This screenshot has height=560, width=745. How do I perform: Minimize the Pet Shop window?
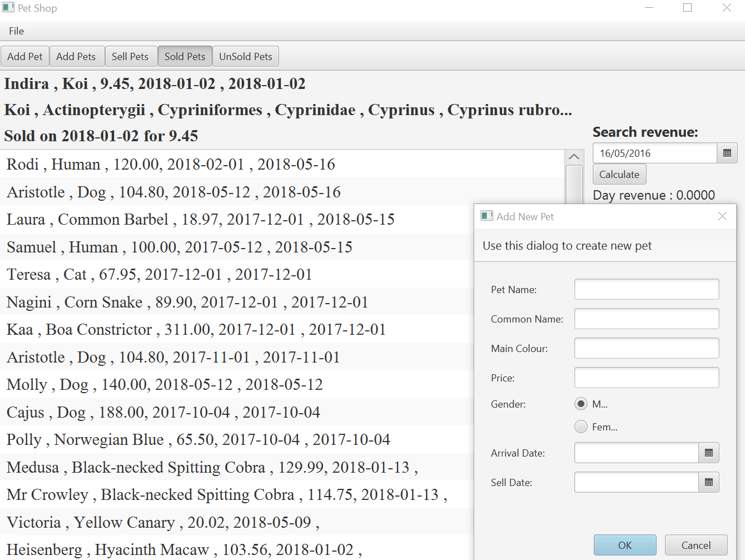649,8
